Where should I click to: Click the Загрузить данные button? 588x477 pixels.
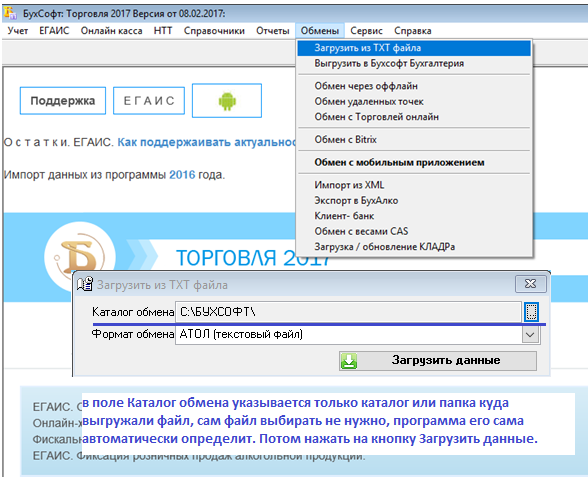[x=438, y=361]
